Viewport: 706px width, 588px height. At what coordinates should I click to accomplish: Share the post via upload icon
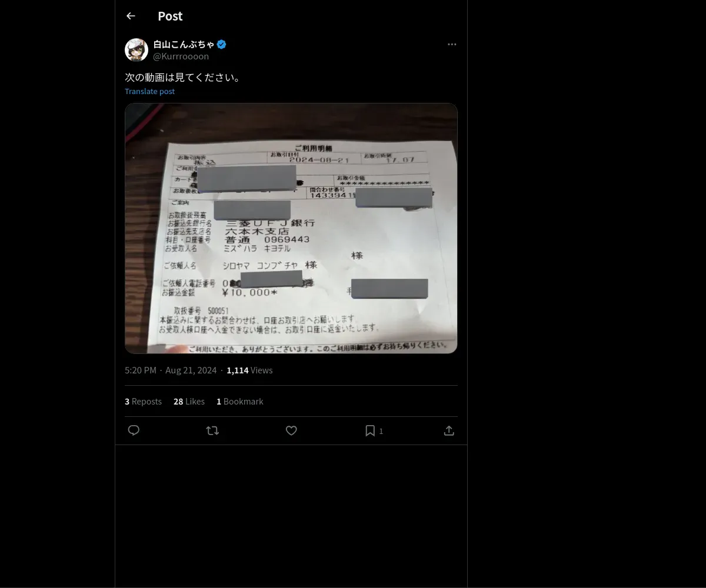tap(449, 430)
